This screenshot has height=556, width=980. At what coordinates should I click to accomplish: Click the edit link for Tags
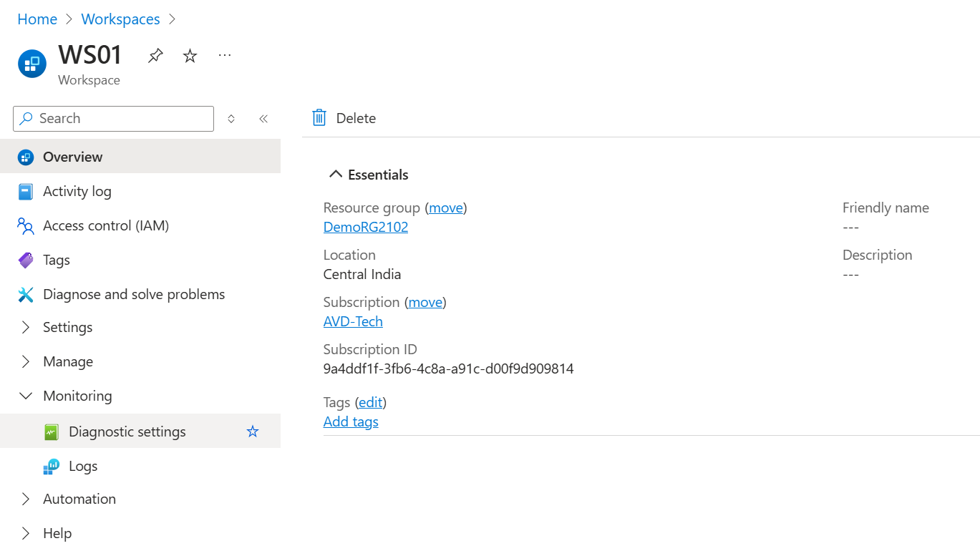click(x=371, y=402)
